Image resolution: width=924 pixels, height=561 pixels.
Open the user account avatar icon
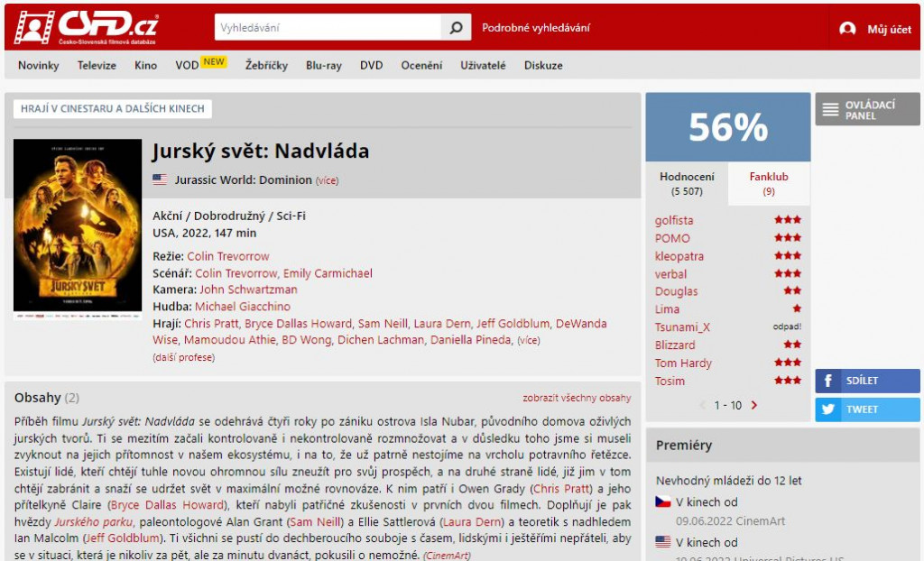point(847,28)
